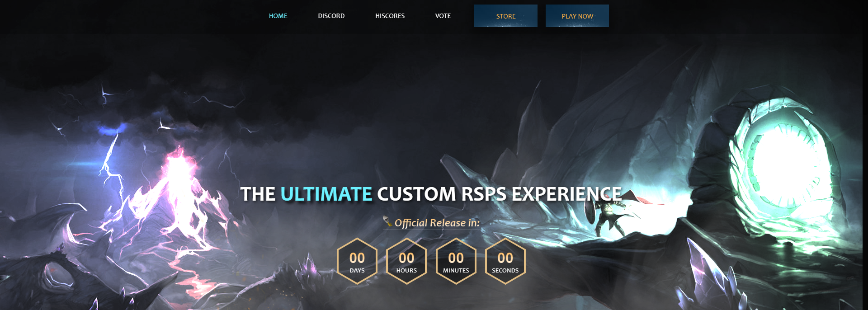Open the HOME navigation link

pyautogui.click(x=278, y=16)
